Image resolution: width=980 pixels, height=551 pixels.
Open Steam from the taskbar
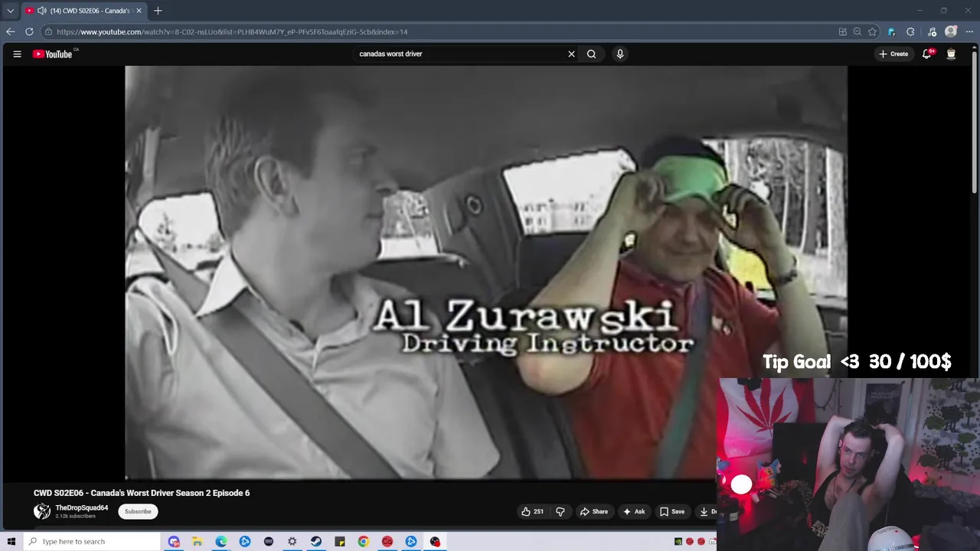pyautogui.click(x=315, y=541)
